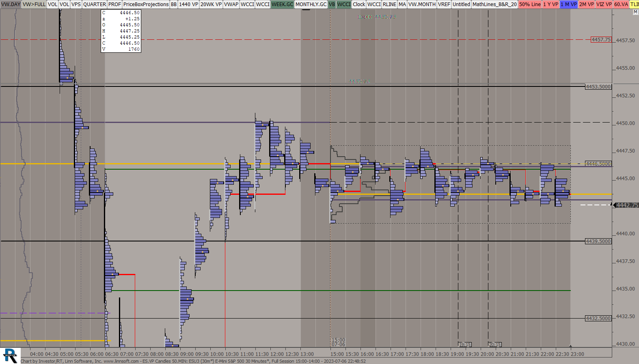The width and height of the screenshot is (639, 364).
Task: Click the 18:00 label on the time axis
Action: pos(427,354)
